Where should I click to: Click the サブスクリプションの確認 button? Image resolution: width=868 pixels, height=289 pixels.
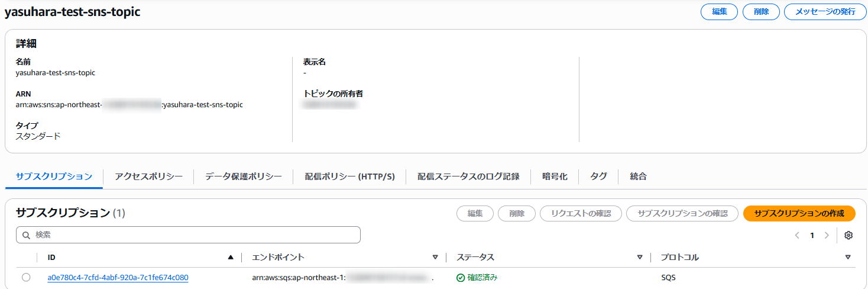682,214
